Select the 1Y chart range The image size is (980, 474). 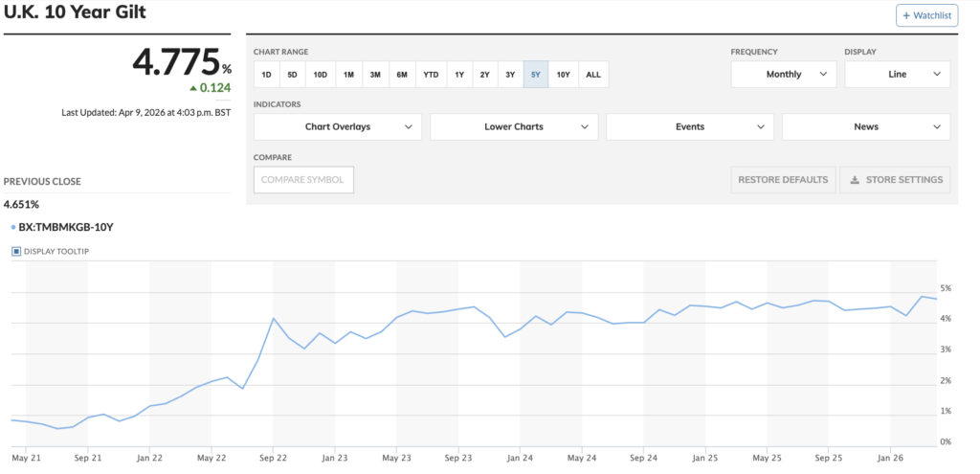click(x=459, y=75)
